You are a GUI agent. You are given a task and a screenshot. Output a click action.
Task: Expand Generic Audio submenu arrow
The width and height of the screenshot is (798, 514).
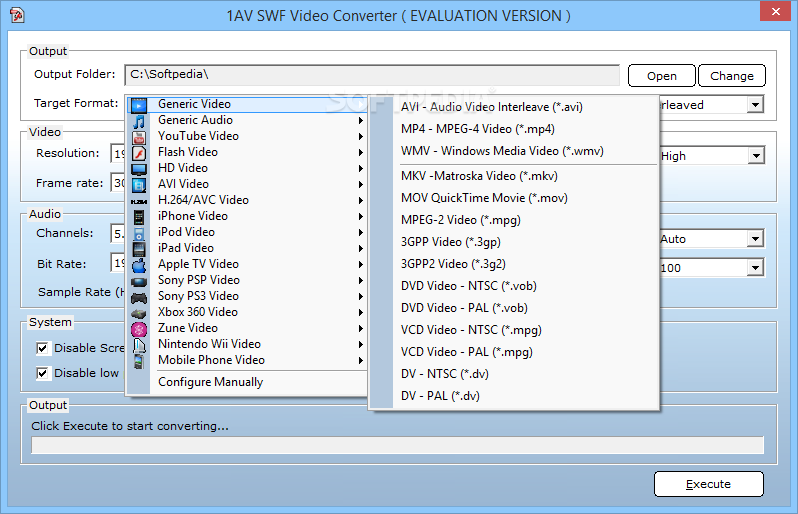click(360, 121)
